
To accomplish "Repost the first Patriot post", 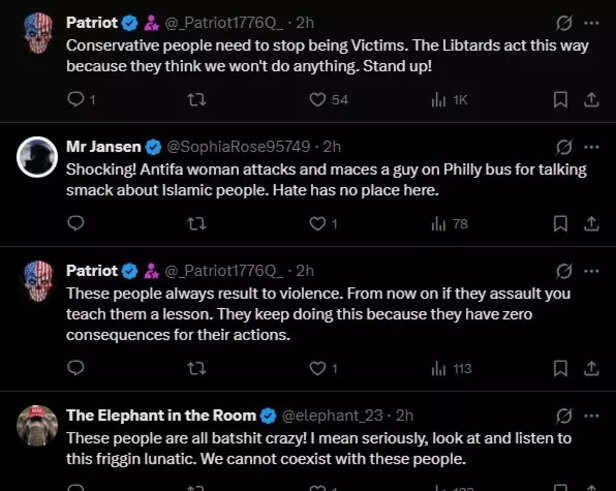I will (x=197, y=99).
